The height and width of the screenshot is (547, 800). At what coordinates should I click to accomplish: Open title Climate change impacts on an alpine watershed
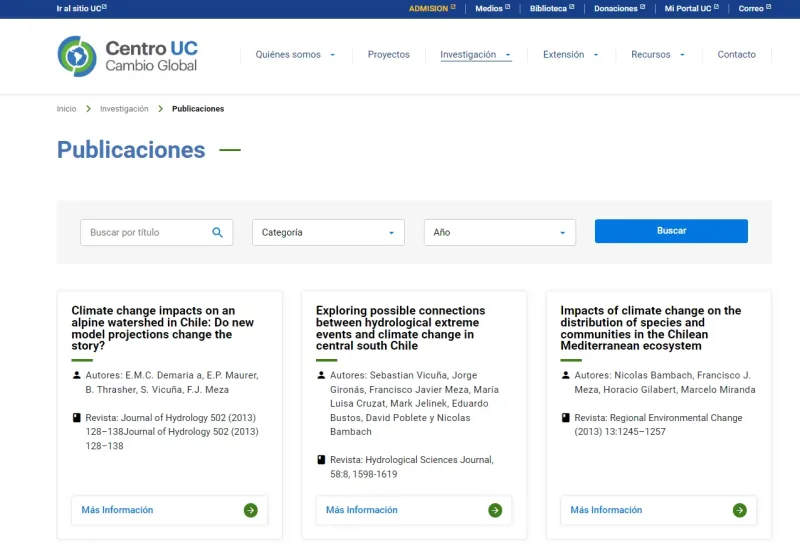162,328
